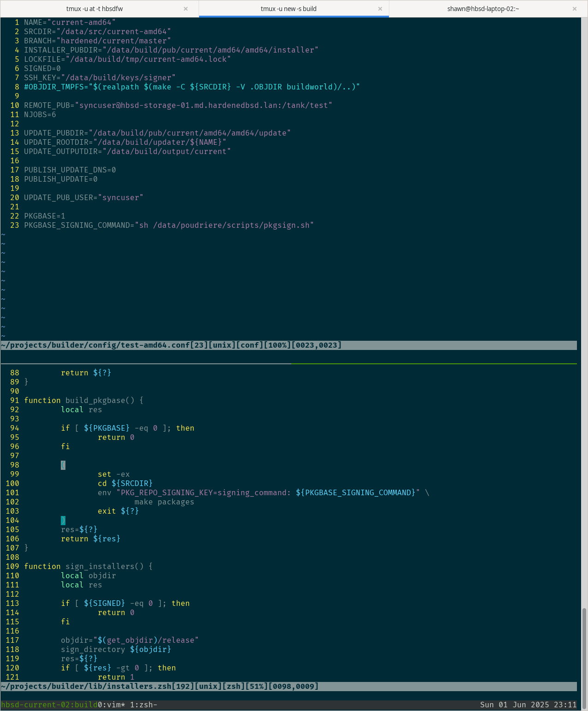Click the NJOBS=6 line
The height and width of the screenshot is (711, 588).
(x=40, y=114)
